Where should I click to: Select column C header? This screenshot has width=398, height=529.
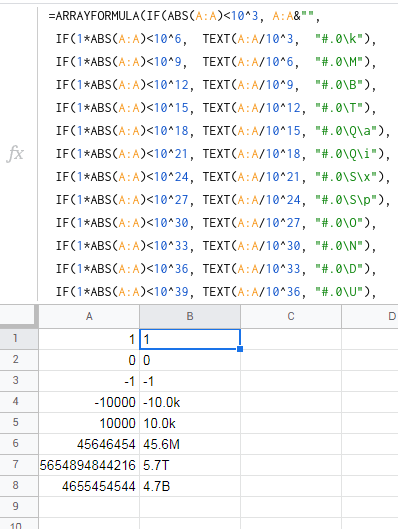pyautogui.click(x=291, y=316)
